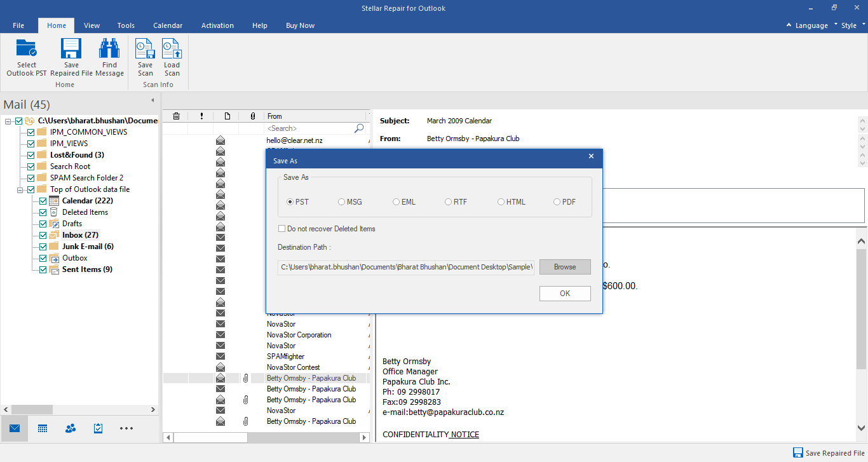Click the Browse button for destination path

[565, 267]
